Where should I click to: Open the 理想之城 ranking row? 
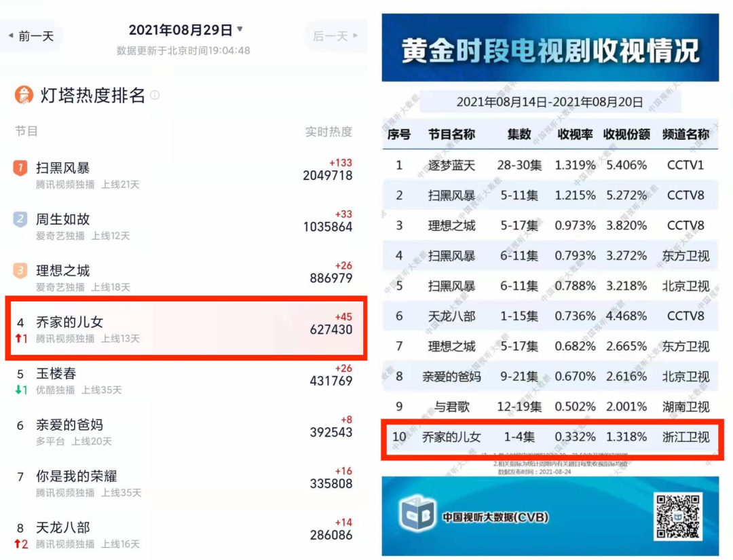coord(183,277)
